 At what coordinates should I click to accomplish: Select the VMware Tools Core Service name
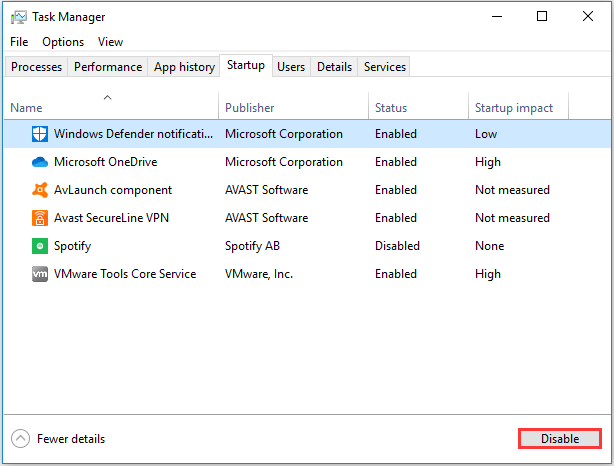125,274
